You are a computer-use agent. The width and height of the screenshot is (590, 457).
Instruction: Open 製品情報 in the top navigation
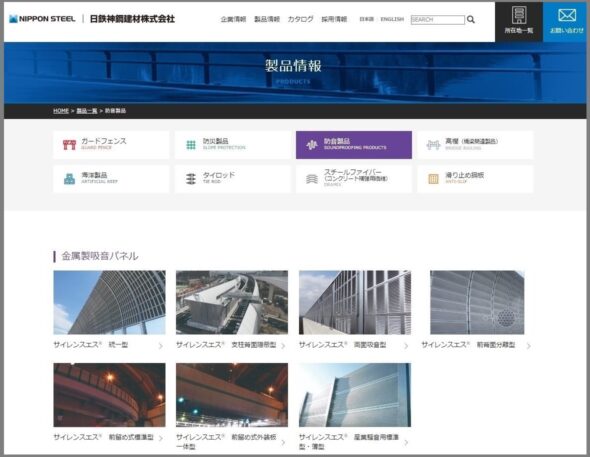(267, 19)
